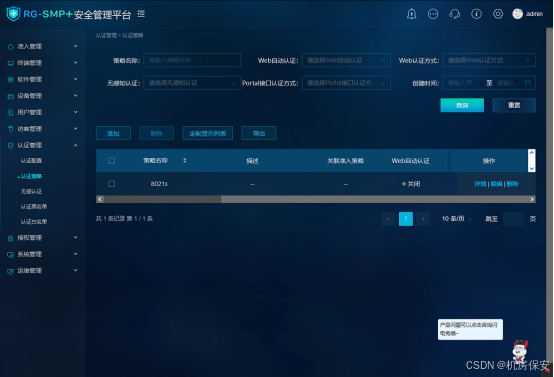The height and width of the screenshot is (377, 554).
Task: Open the message bubble icon in header
Action: [x=433, y=14]
